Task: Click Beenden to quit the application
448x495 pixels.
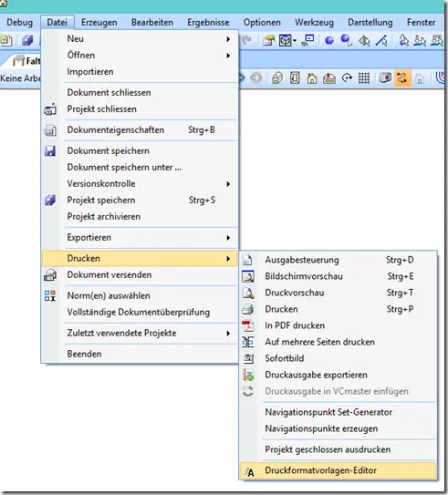Action: (84, 354)
